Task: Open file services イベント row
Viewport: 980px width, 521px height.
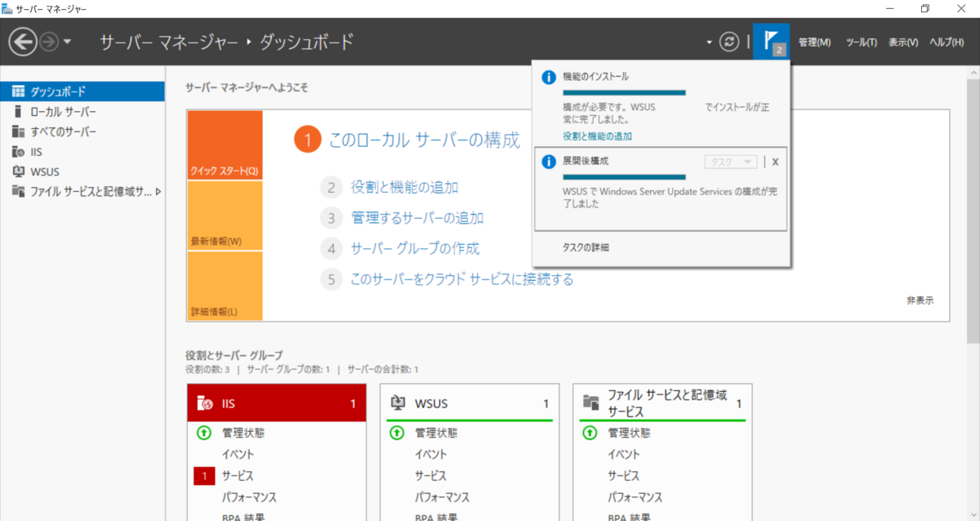Action: (x=624, y=454)
